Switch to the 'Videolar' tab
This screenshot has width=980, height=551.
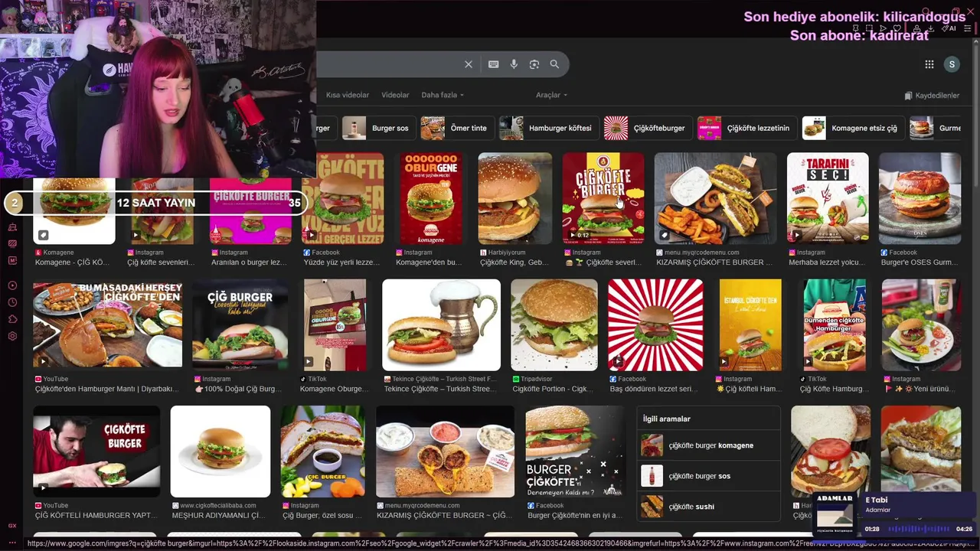(395, 95)
